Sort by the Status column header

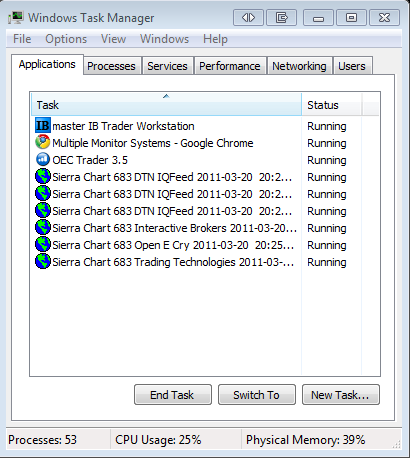(331, 105)
